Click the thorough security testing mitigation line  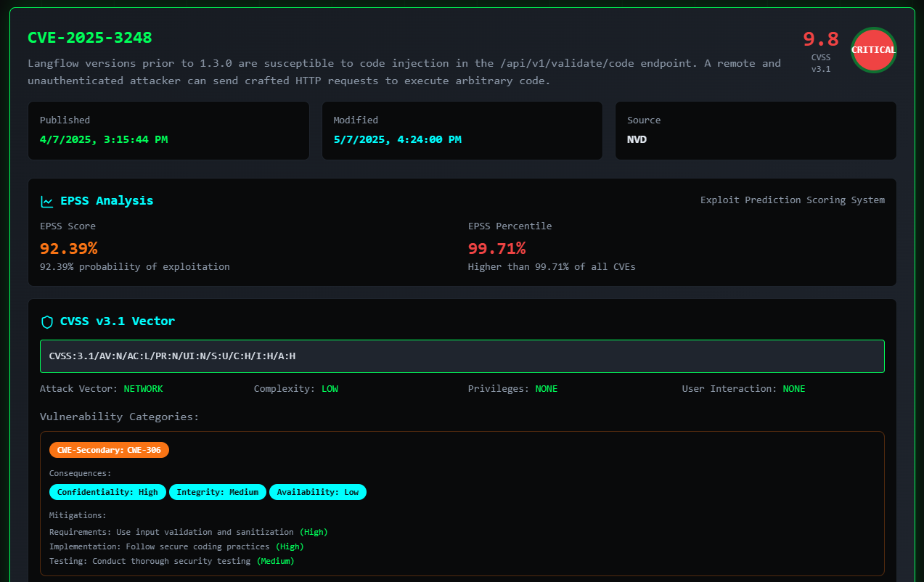[172, 561]
